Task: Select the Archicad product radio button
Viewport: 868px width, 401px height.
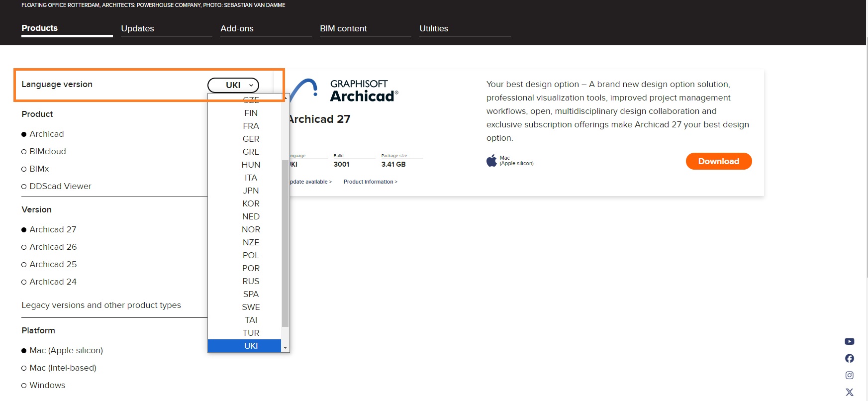Action: coord(43,134)
